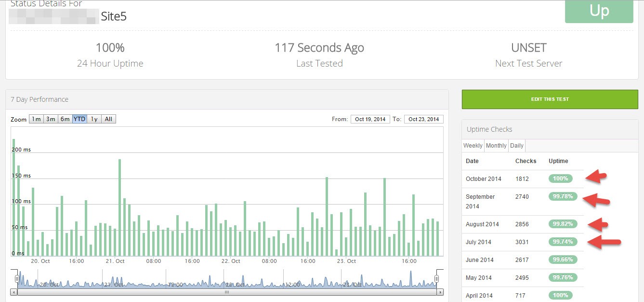
Task: Switch to the Monthly uptime tab
Action: pos(496,145)
